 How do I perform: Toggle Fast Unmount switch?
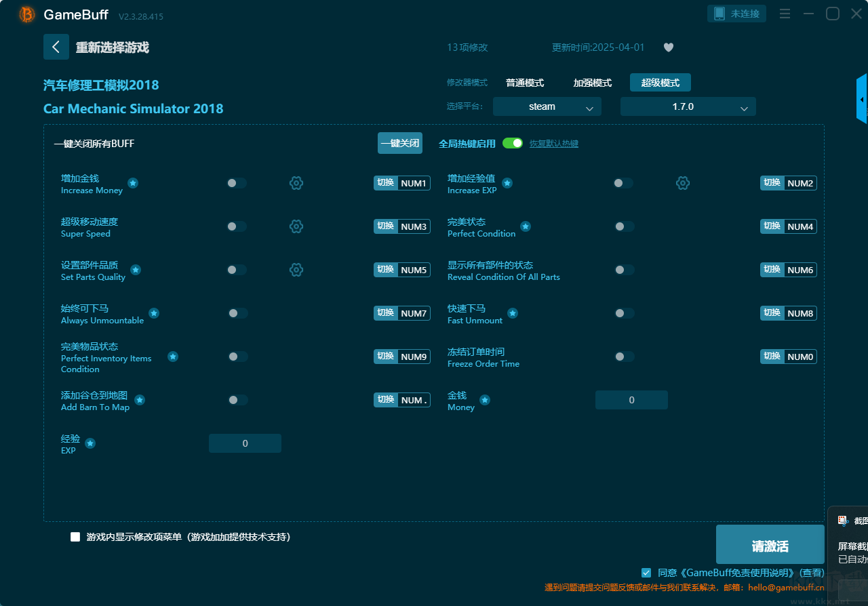coord(625,313)
